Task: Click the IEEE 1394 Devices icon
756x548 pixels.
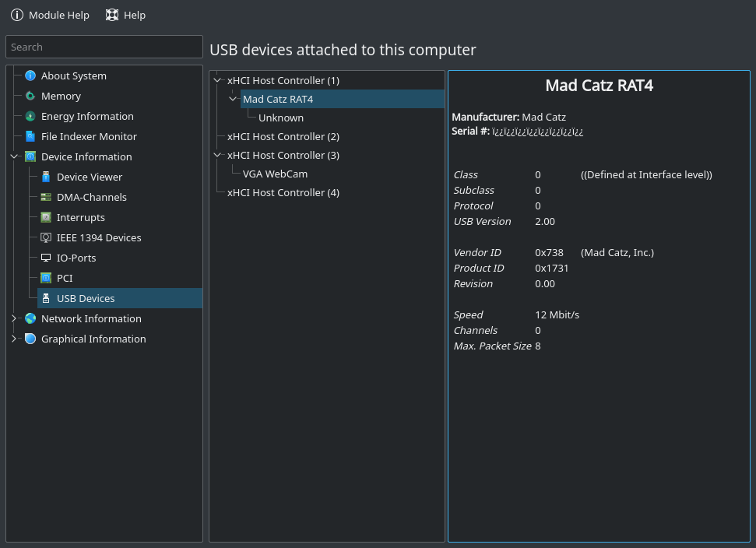Action: point(46,237)
